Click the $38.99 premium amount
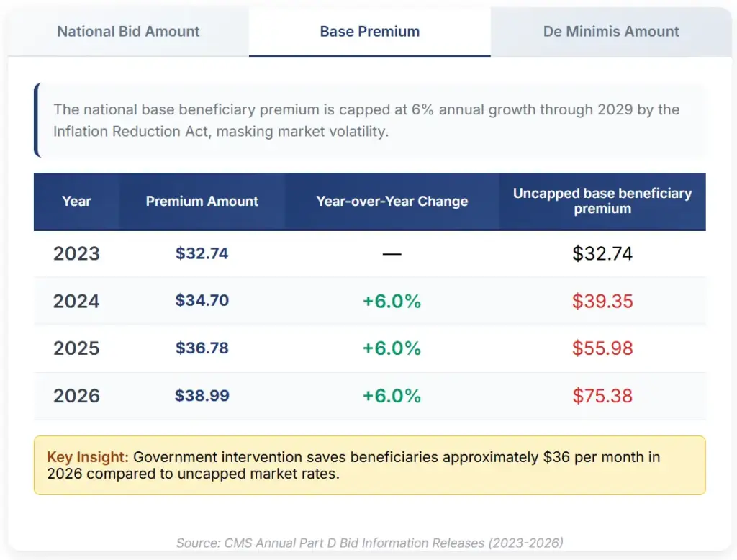737x560 pixels. click(x=202, y=396)
